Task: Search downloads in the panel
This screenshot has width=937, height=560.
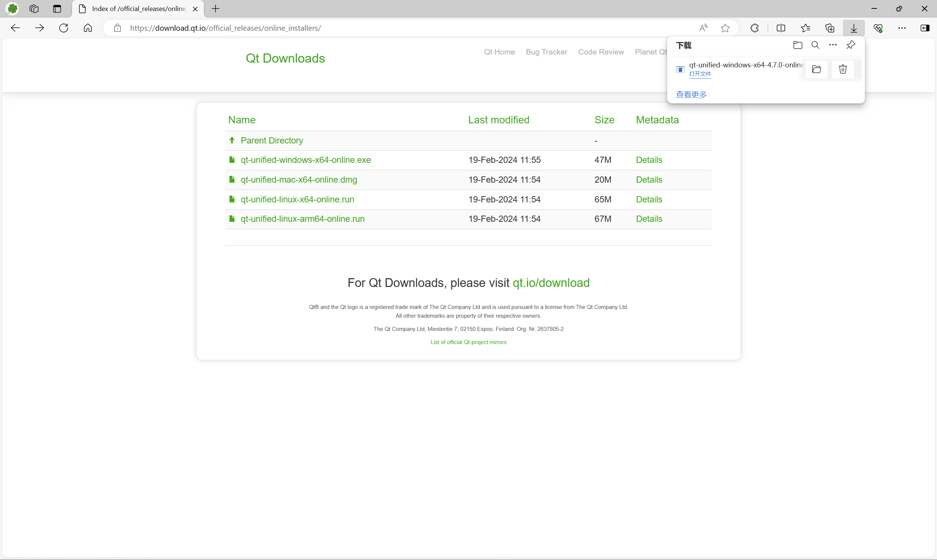Action: 815,45
